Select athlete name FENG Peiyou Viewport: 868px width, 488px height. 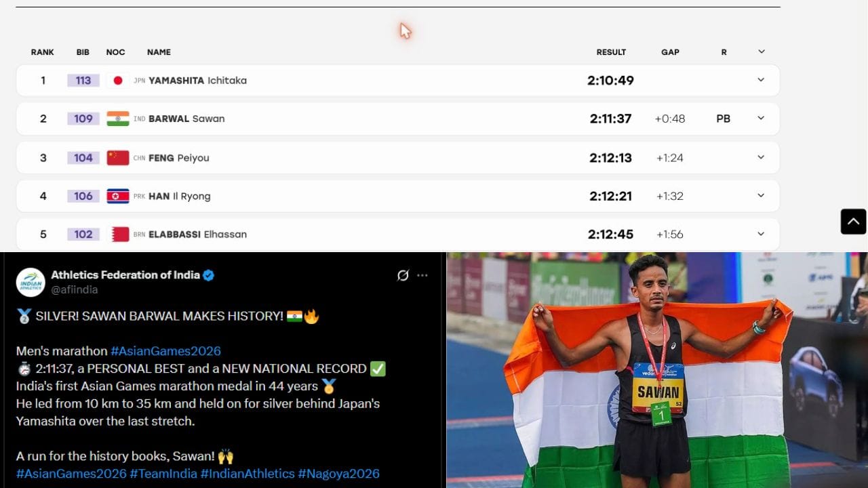point(179,158)
